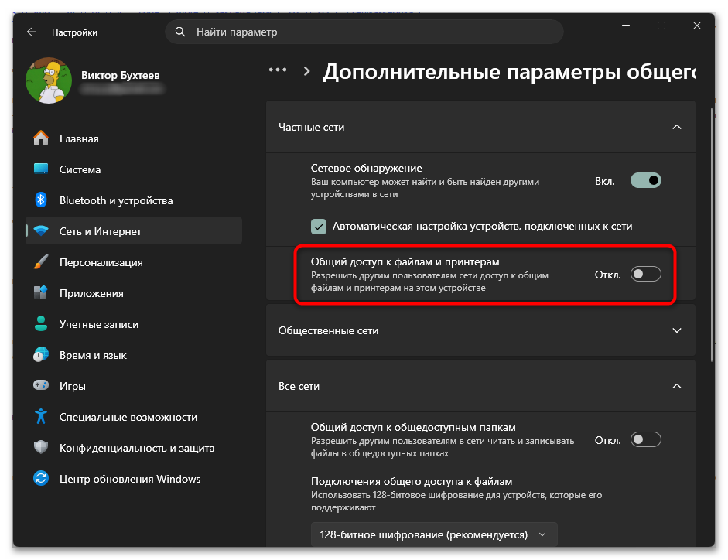Uncheck Автоматическая настройка устройств checkbox
This screenshot has height=560, width=728.
(319, 227)
